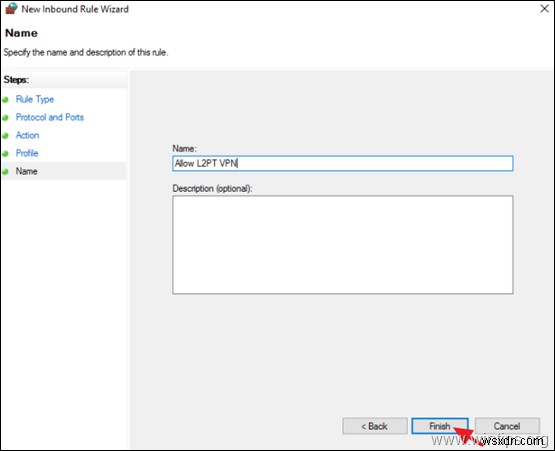Jump to the Action step

point(27,135)
